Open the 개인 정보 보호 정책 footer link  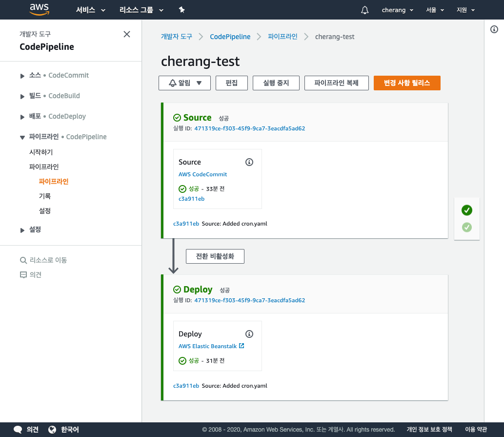[x=429, y=430]
